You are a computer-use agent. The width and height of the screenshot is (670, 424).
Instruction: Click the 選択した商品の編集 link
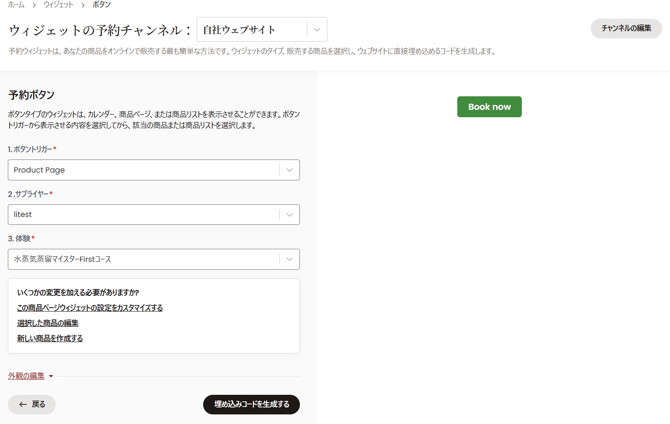pos(47,323)
